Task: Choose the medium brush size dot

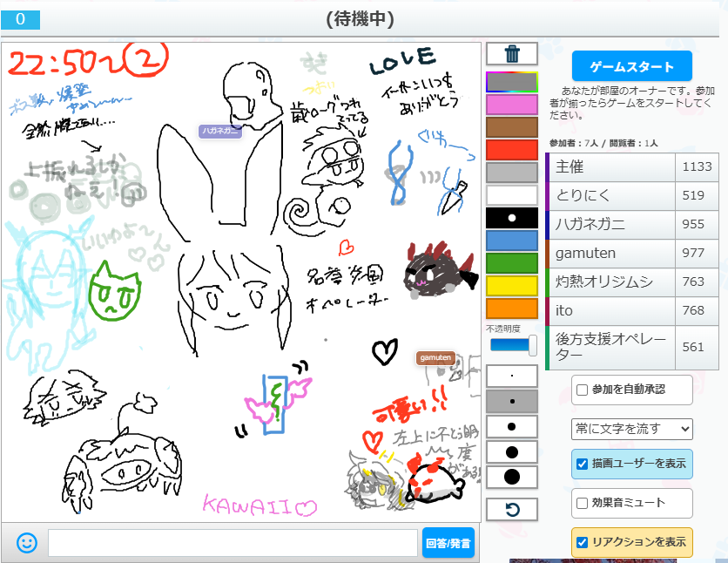Action: 511,426
